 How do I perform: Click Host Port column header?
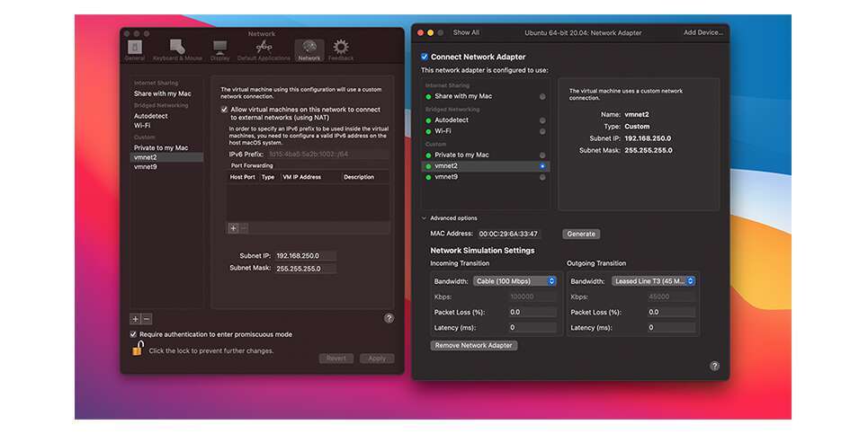tap(243, 178)
